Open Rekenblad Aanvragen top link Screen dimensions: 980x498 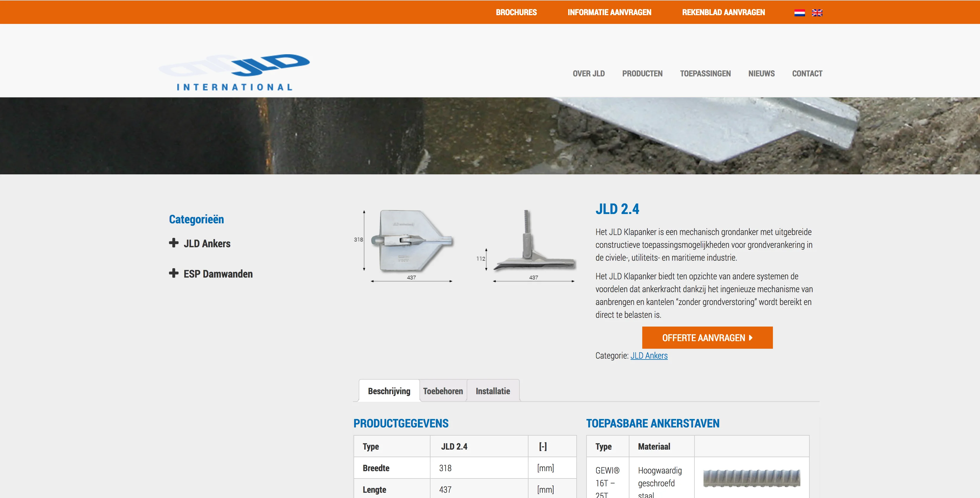[723, 12]
